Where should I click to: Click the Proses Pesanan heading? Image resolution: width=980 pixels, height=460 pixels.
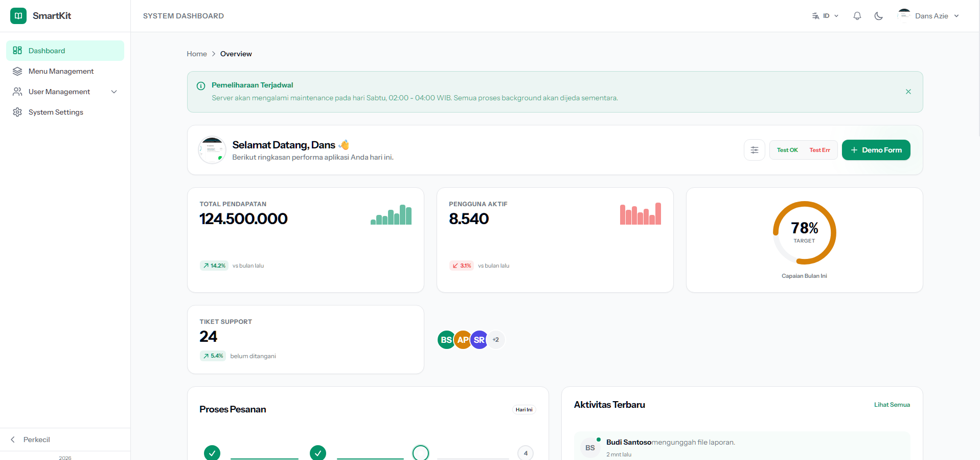tap(233, 409)
